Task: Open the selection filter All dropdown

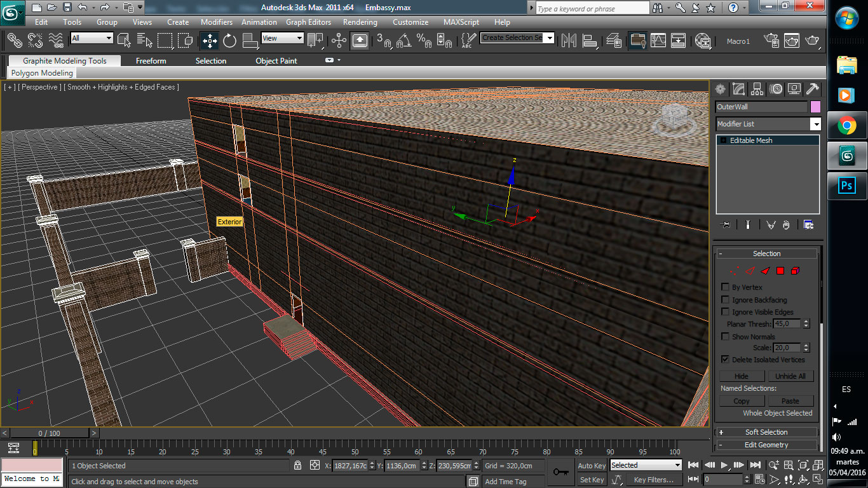Action: 92,38
